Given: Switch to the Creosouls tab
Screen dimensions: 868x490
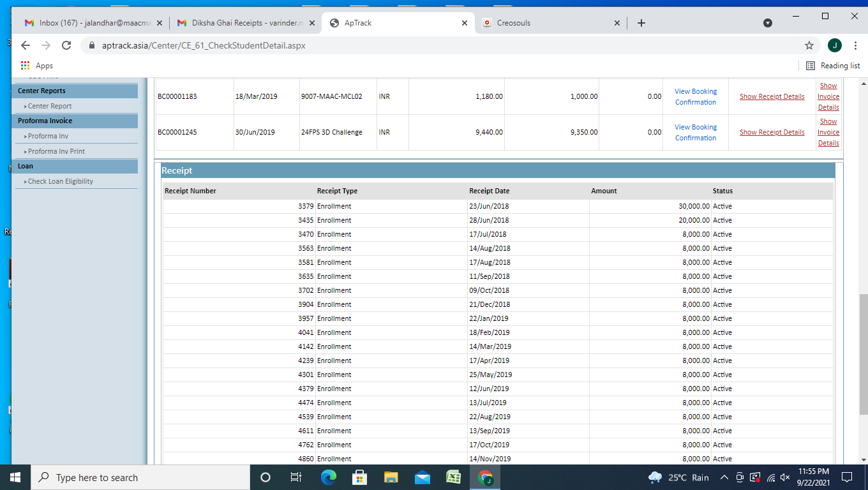Looking at the screenshot, I should (551, 23).
